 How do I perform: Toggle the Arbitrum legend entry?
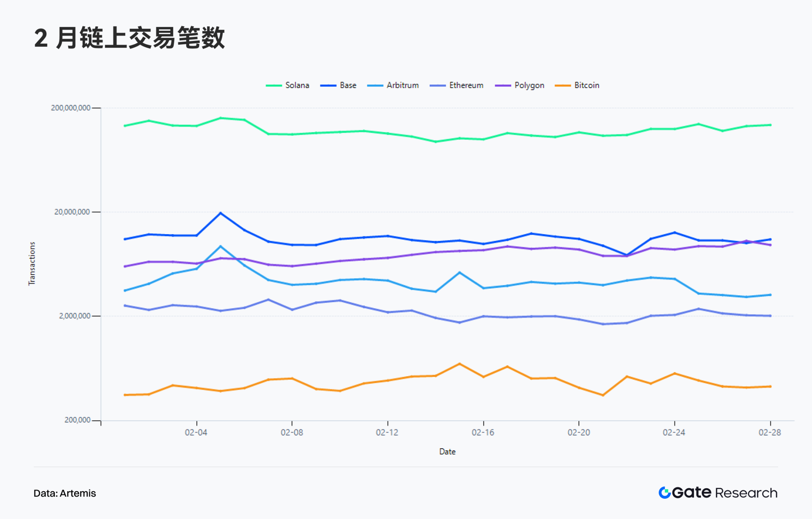pyautogui.click(x=402, y=85)
